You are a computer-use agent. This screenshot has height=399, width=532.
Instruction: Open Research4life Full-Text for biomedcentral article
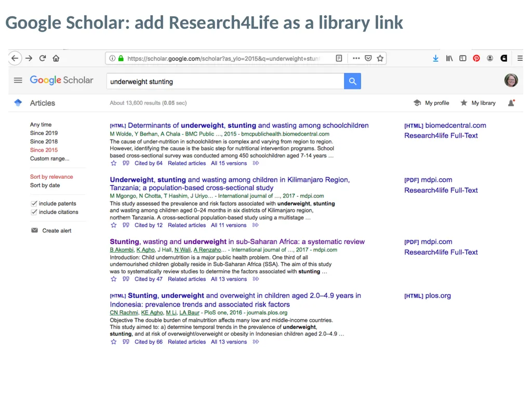tap(441, 136)
